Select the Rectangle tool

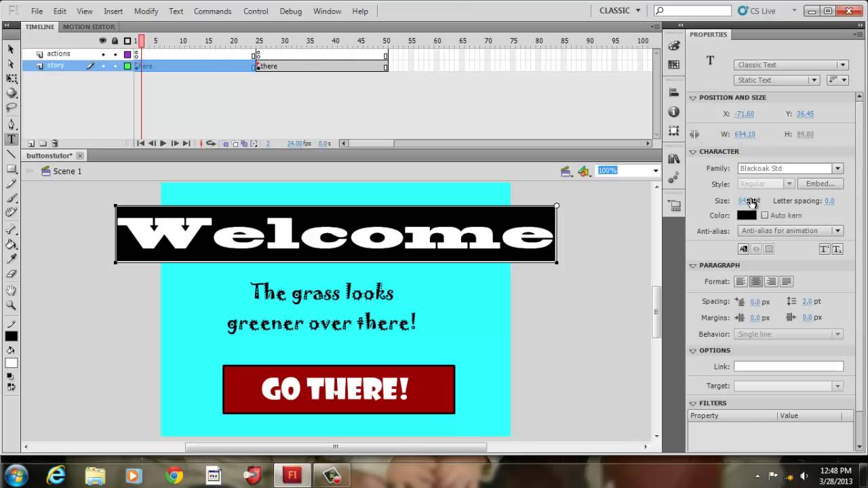pos(11,169)
